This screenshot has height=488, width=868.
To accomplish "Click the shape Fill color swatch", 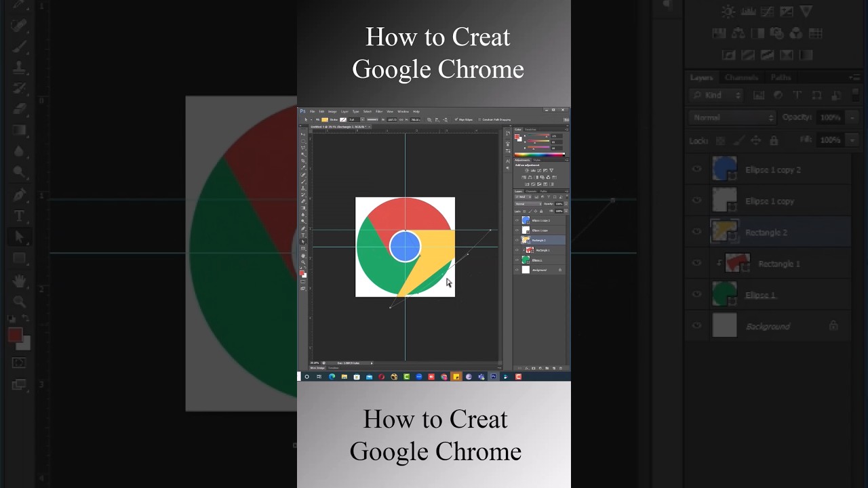I will pos(325,120).
